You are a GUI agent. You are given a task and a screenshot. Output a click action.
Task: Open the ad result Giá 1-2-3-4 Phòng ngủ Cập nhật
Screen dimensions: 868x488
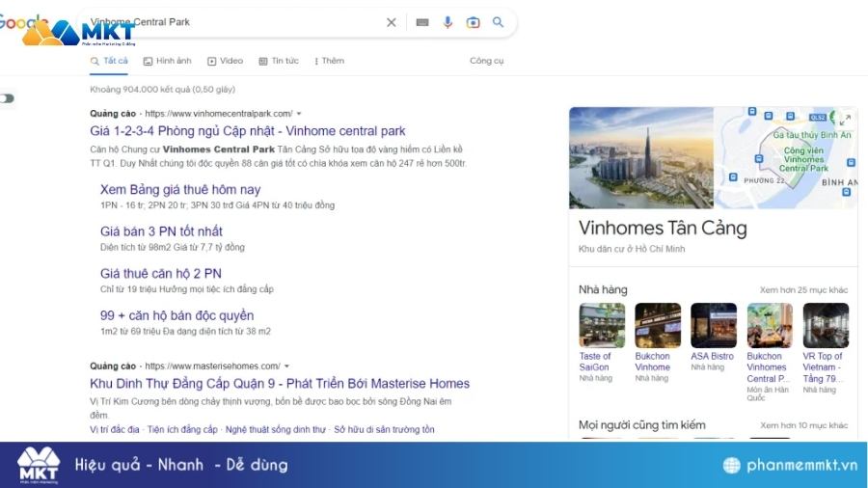tap(248, 131)
